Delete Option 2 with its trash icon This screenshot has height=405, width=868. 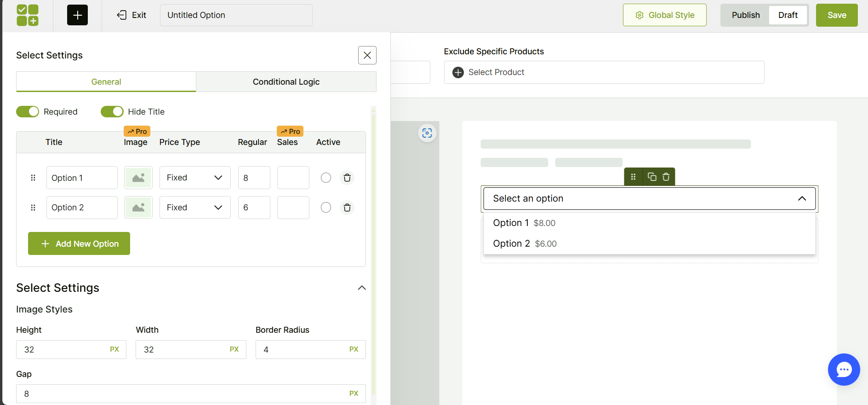[347, 208]
